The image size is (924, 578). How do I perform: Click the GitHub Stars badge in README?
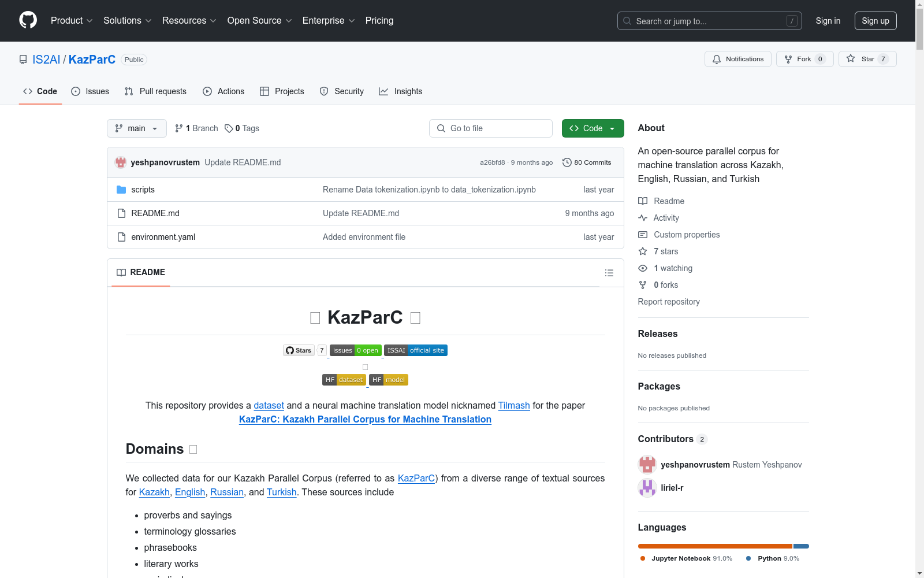click(x=305, y=350)
